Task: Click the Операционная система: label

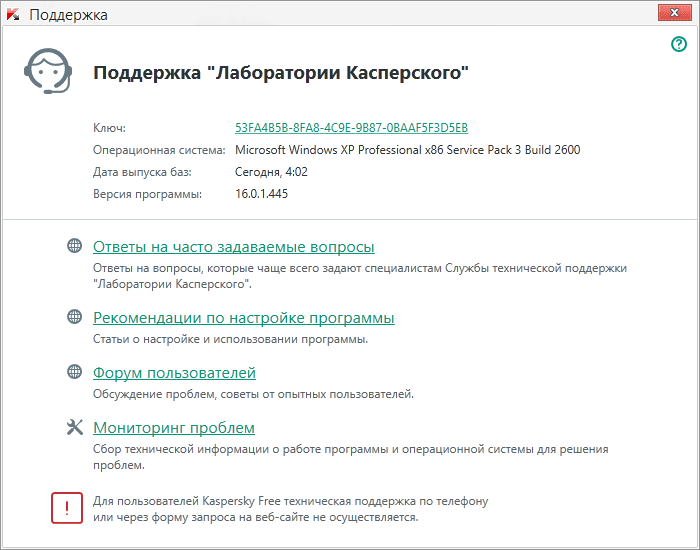Action: tap(159, 150)
